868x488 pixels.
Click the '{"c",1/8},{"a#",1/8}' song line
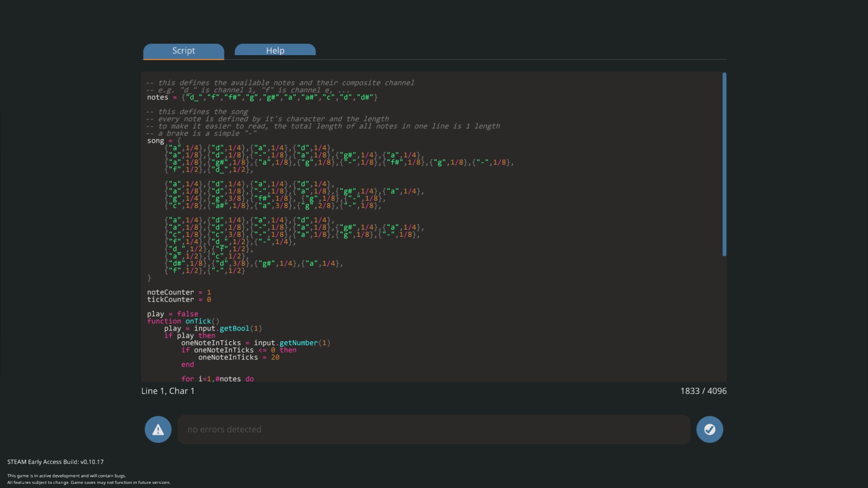pos(273,206)
